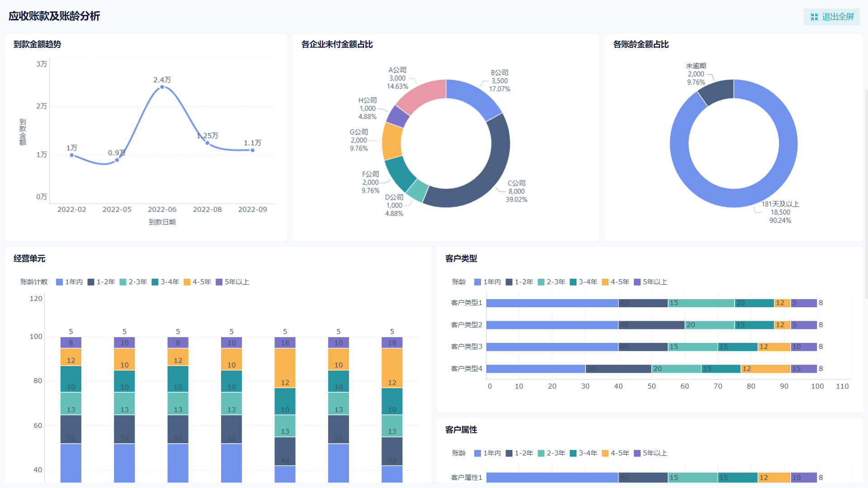
Task: Click the 客户类型4 row label
Action: click(467, 369)
